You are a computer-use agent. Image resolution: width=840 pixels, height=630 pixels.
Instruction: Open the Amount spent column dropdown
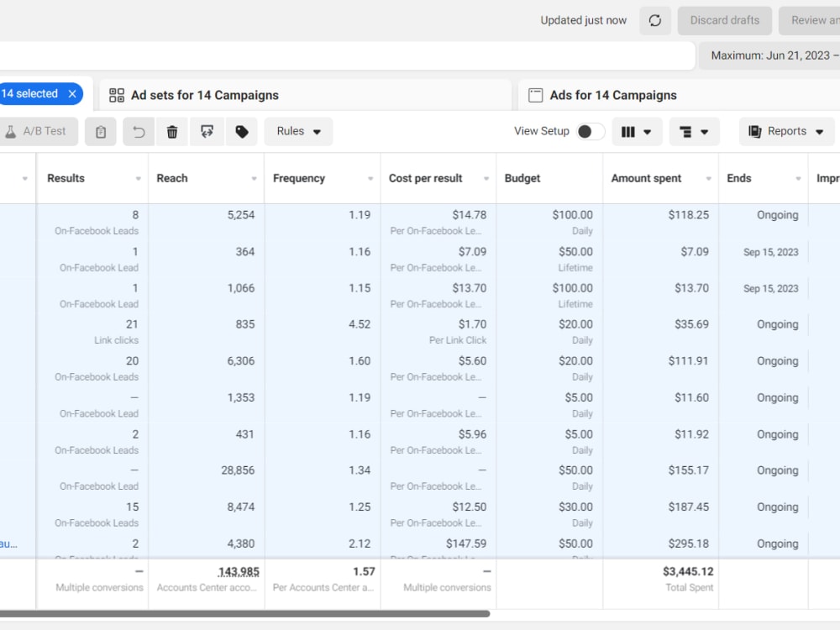click(709, 178)
